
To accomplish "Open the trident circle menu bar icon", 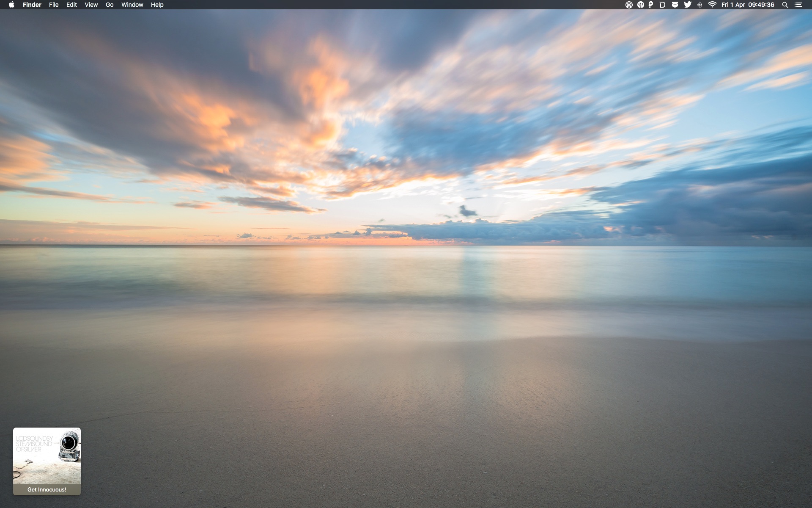I will [x=640, y=5].
